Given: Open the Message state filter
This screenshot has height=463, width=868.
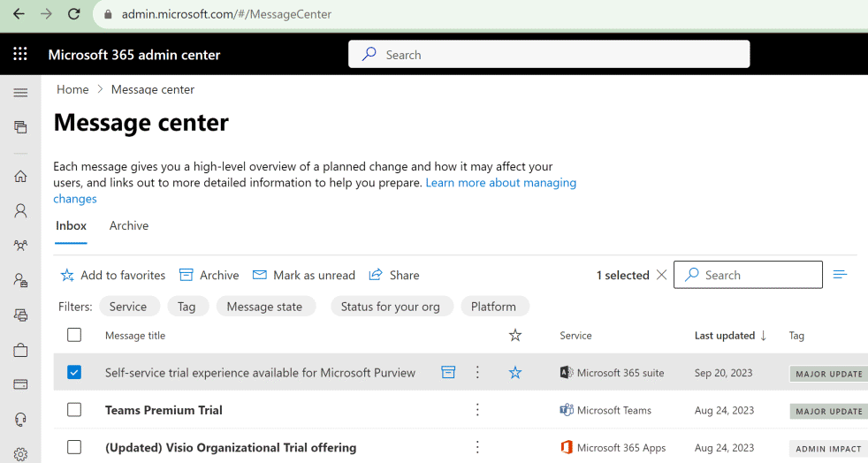Looking at the screenshot, I should pyautogui.click(x=265, y=307).
